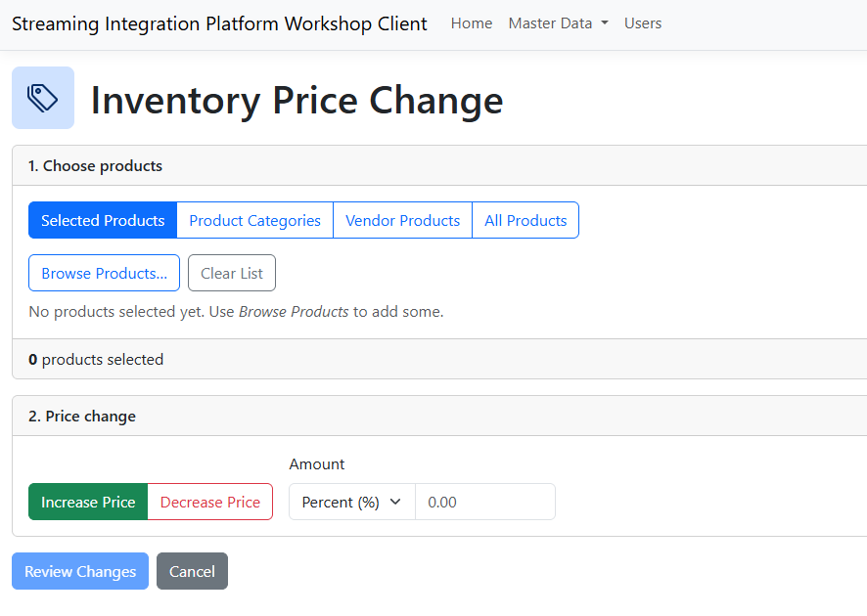Click the Review Changes button
Image resolution: width=867 pixels, height=616 pixels.
click(80, 571)
